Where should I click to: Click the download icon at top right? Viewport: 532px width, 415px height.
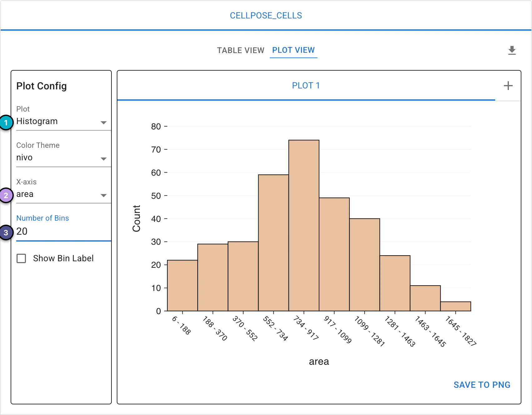click(512, 50)
